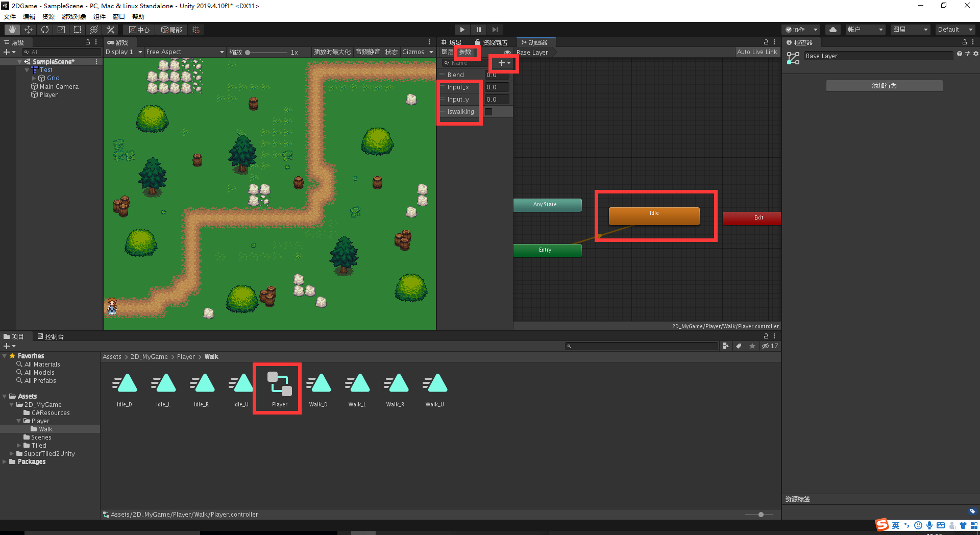This screenshot has width=980, height=535.
Task: Toggle Base Layer visibility eye icon
Action: 507,52
